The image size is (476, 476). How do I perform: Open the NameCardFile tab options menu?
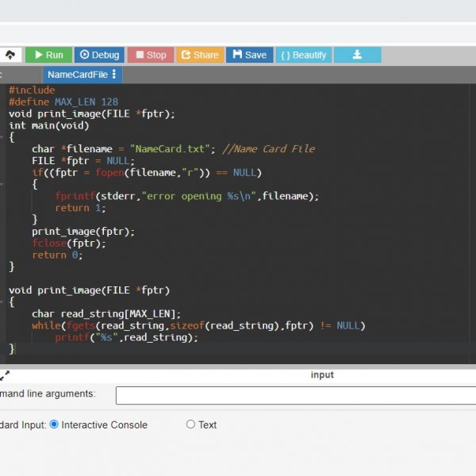coord(114,75)
